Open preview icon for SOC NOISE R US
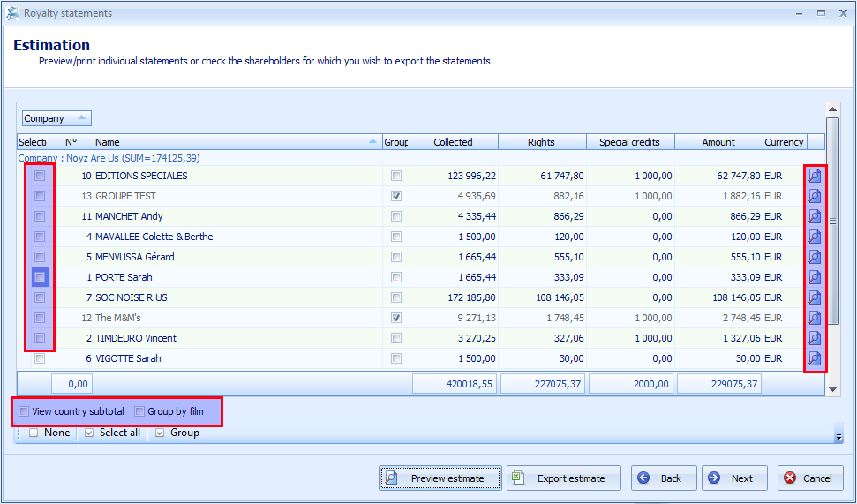The height and width of the screenshot is (504, 857). tap(815, 297)
